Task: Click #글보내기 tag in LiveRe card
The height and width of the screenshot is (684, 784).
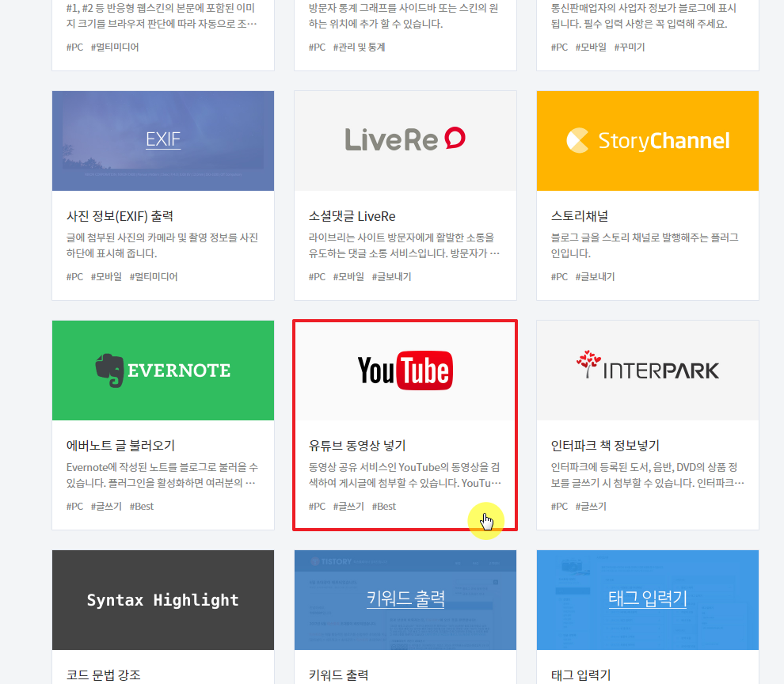Action: pyautogui.click(x=391, y=276)
